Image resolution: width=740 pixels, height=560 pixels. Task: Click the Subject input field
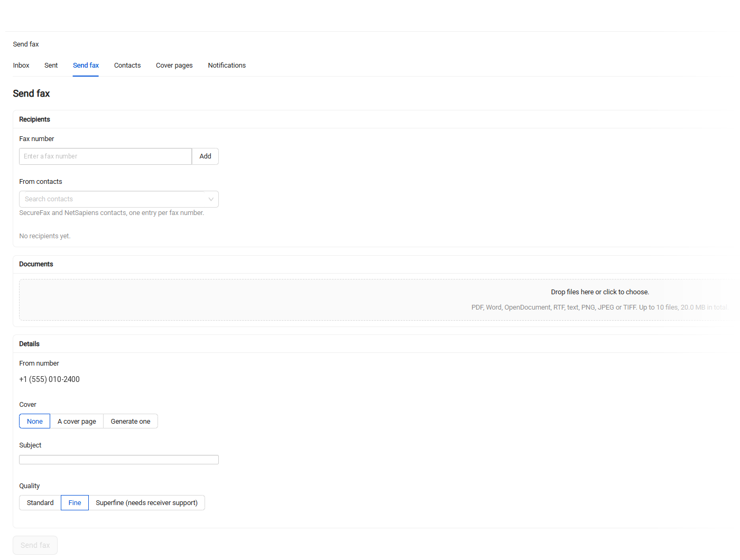pyautogui.click(x=119, y=460)
